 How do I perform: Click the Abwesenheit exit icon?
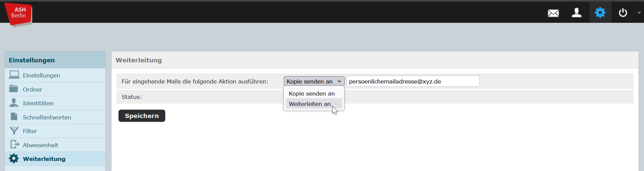(14, 145)
